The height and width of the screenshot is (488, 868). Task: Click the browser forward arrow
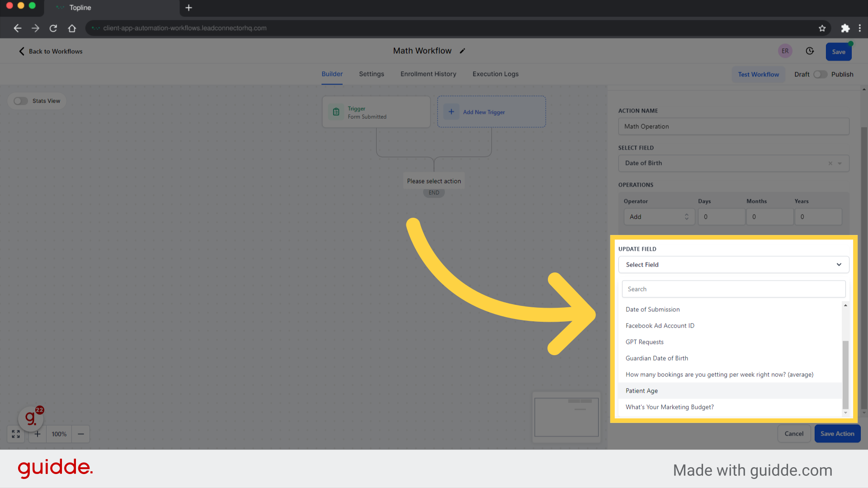tap(35, 28)
